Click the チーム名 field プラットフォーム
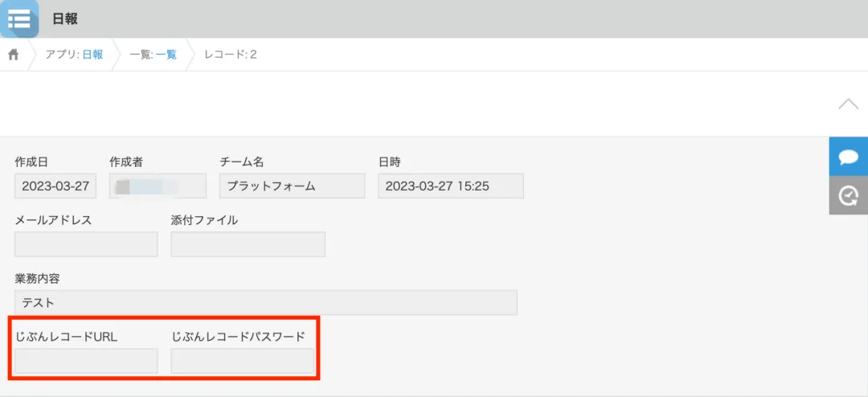This screenshot has width=868, height=397. 293,186
